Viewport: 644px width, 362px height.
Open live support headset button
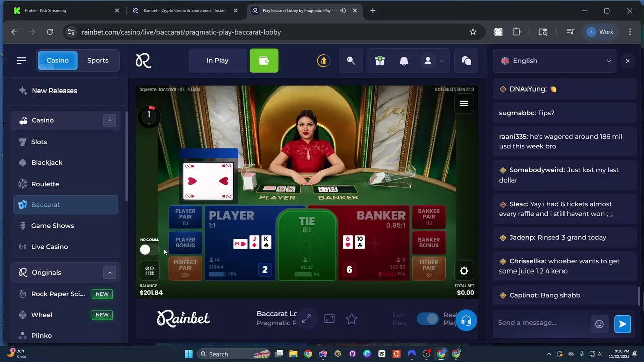[x=466, y=320]
